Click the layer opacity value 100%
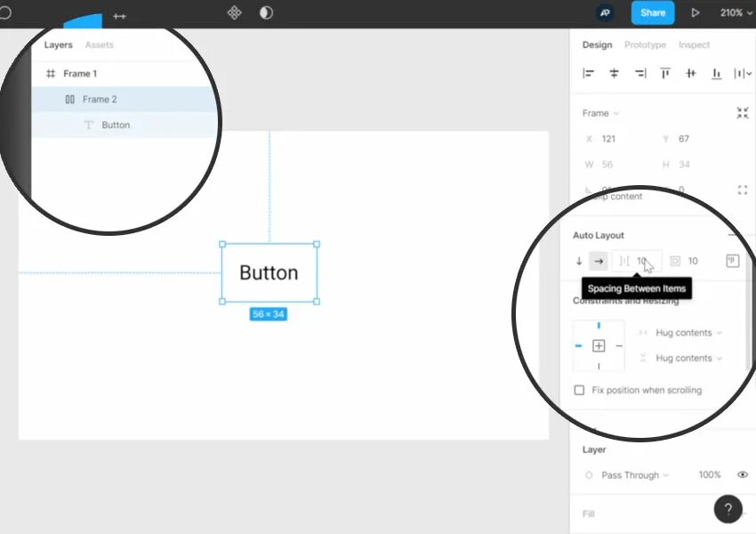This screenshot has width=756, height=534. click(x=710, y=475)
